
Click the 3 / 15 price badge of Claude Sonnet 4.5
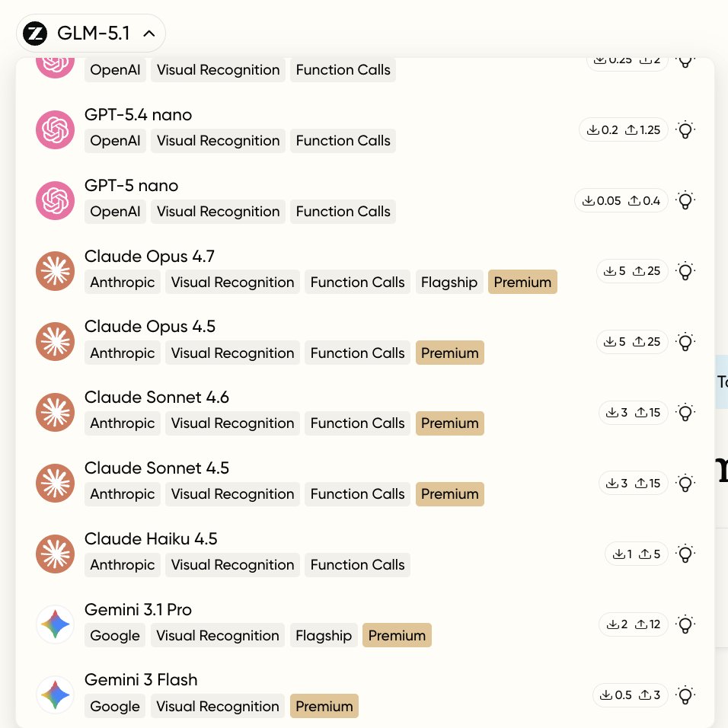(634, 484)
